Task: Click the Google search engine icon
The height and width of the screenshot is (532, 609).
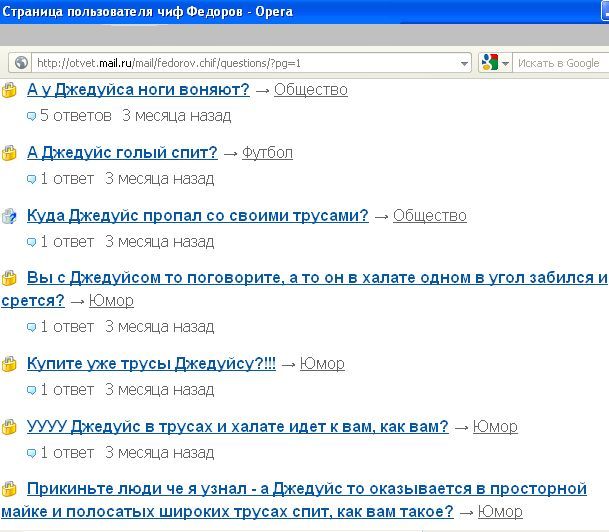Action: [489, 63]
